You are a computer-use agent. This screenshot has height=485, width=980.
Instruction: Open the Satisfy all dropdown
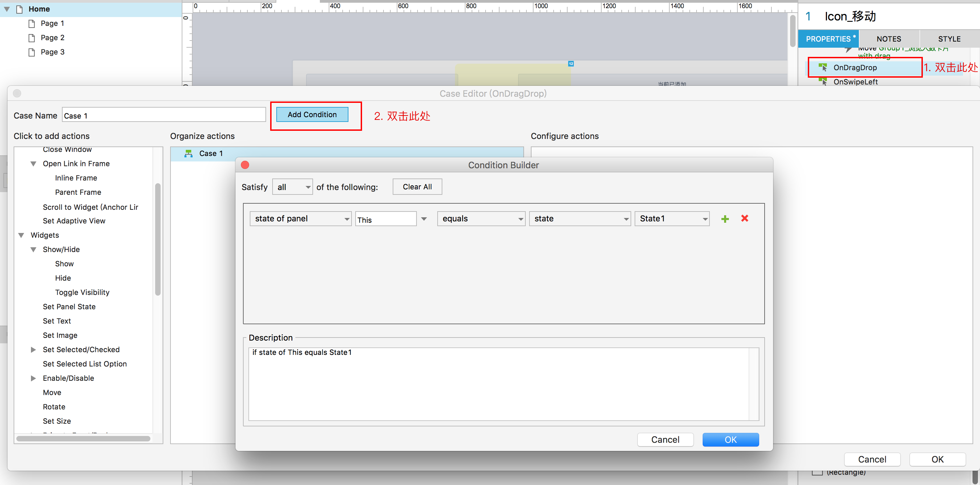point(292,187)
